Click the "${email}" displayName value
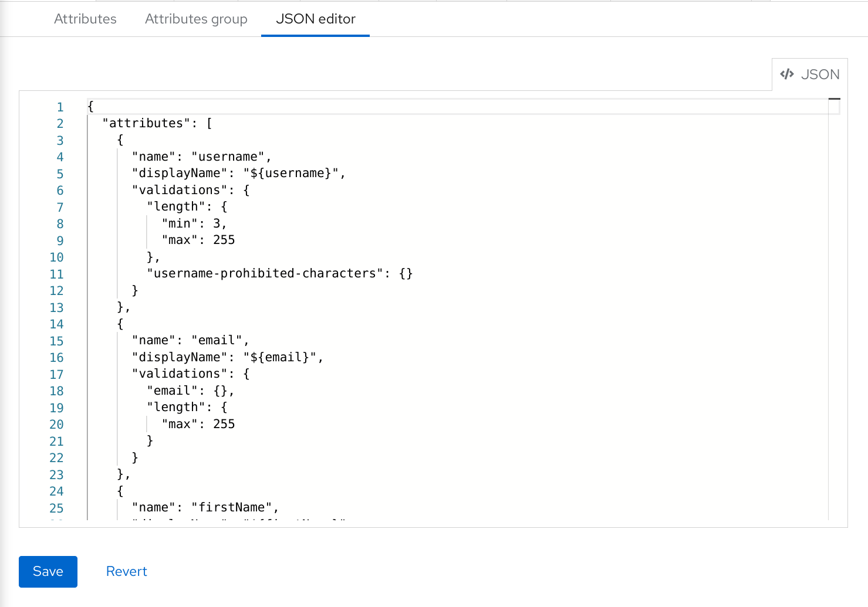 (282, 357)
